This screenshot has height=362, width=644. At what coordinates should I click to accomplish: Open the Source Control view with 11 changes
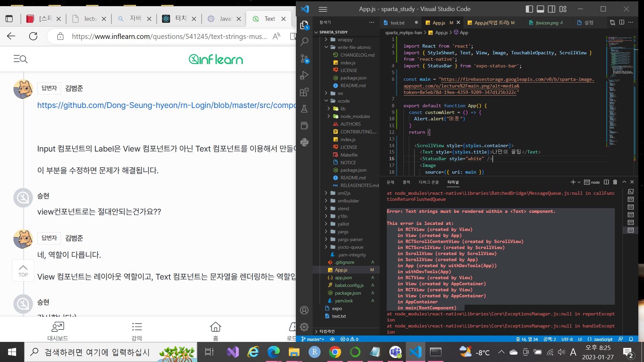coord(304,59)
